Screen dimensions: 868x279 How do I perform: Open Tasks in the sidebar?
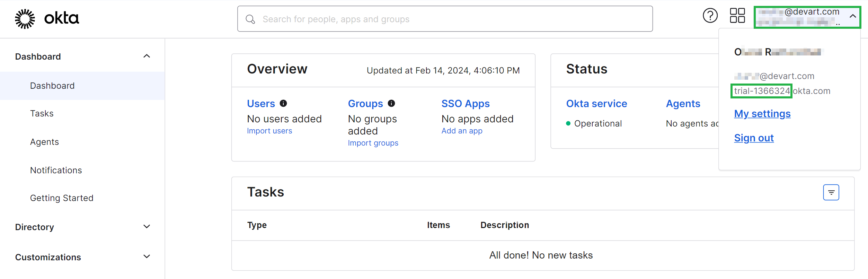tap(42, 113)
